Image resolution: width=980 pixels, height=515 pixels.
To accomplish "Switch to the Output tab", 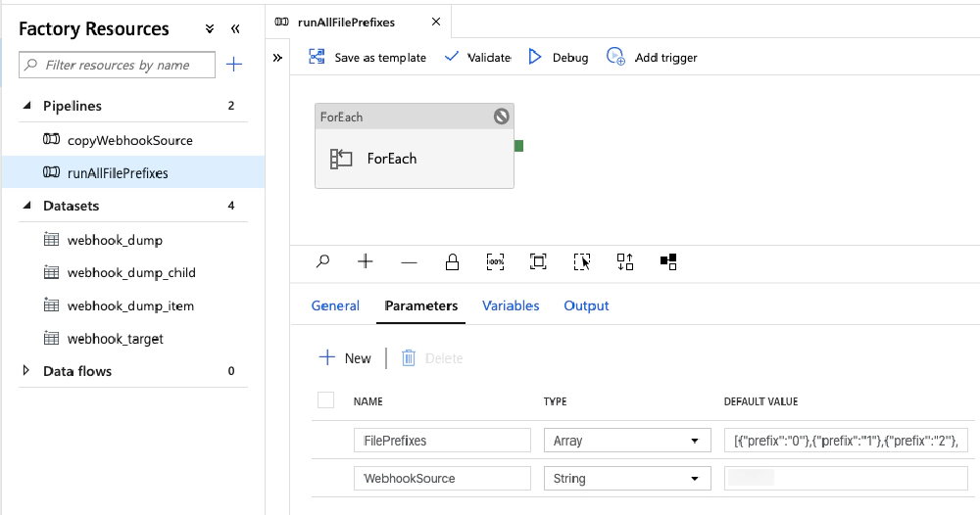I will (586, 305).
